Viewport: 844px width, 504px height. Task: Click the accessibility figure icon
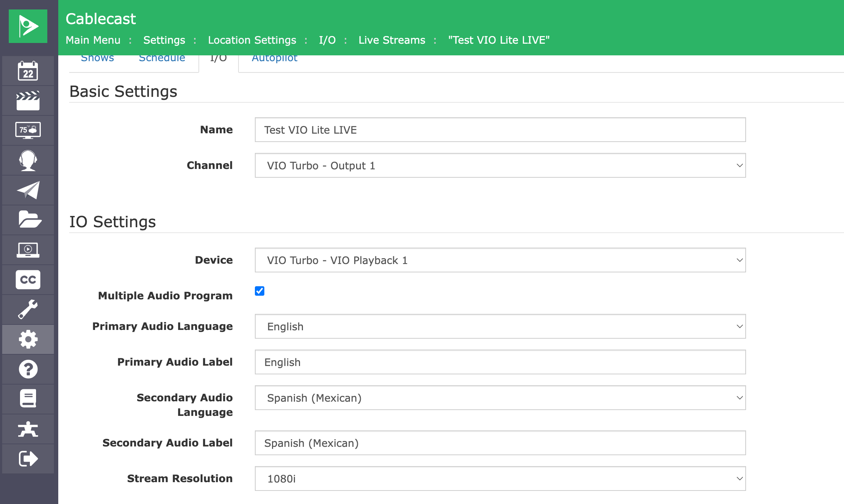[28, 429]
